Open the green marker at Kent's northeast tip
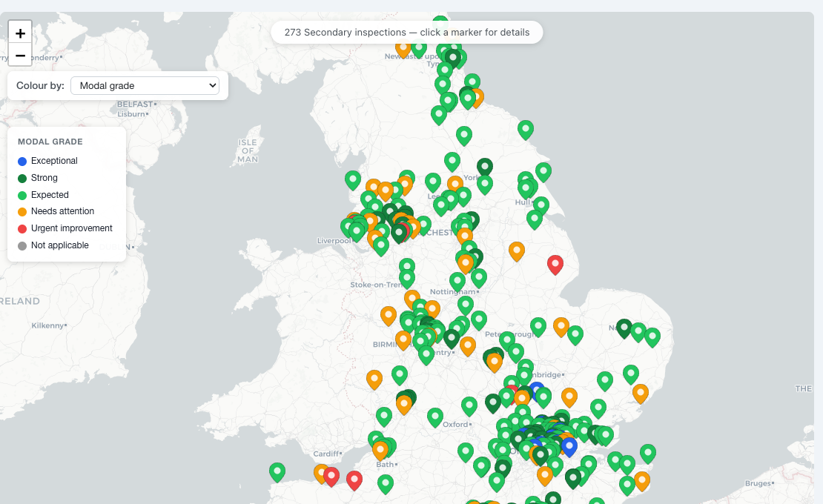Screen dimensions: 823x504 point(648,454)
